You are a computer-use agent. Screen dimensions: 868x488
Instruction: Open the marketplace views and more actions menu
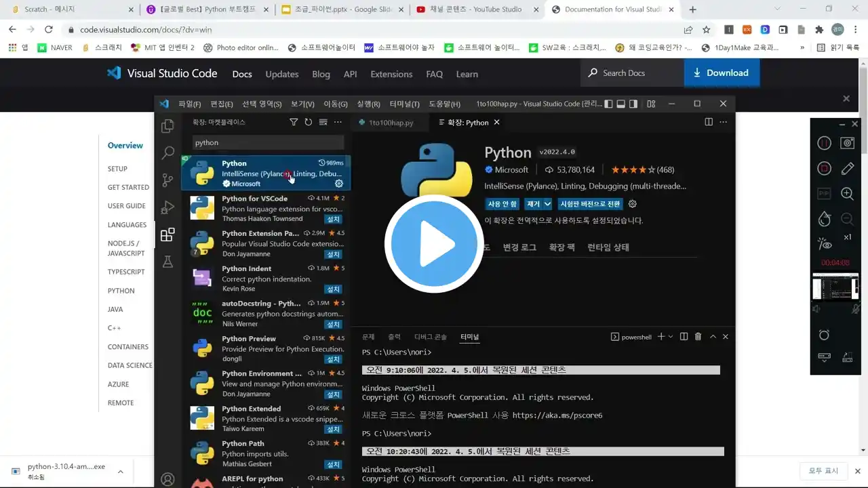(338, 122)
